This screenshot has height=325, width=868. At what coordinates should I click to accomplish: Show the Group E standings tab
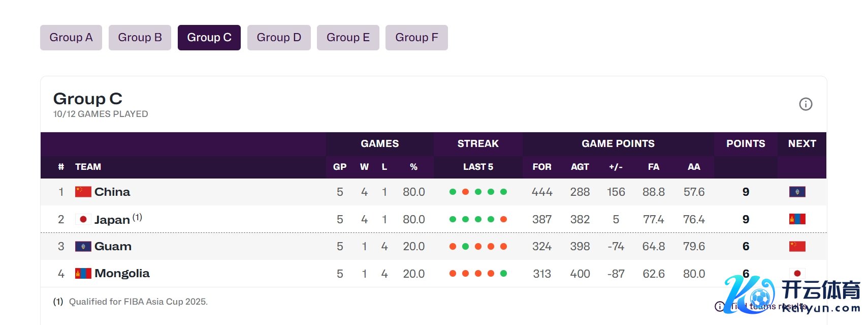click(348, 38)
